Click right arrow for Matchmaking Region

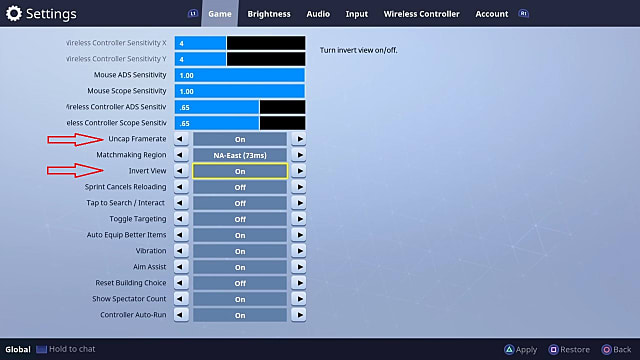coord(299,155)
